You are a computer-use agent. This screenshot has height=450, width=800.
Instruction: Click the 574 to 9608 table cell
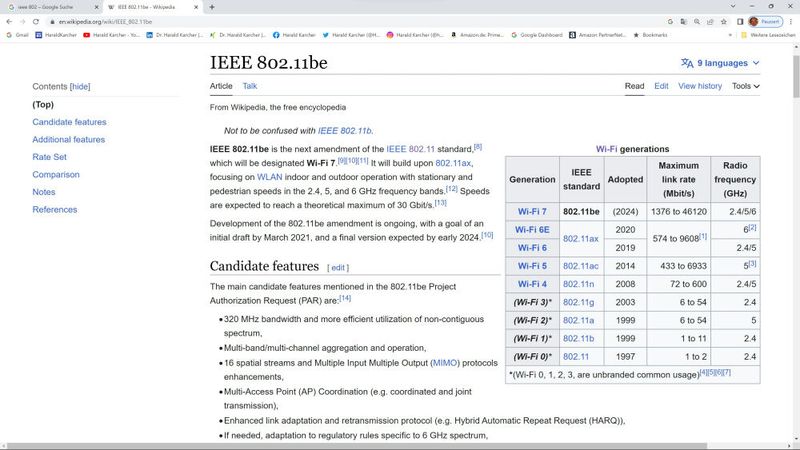[679, 239]
